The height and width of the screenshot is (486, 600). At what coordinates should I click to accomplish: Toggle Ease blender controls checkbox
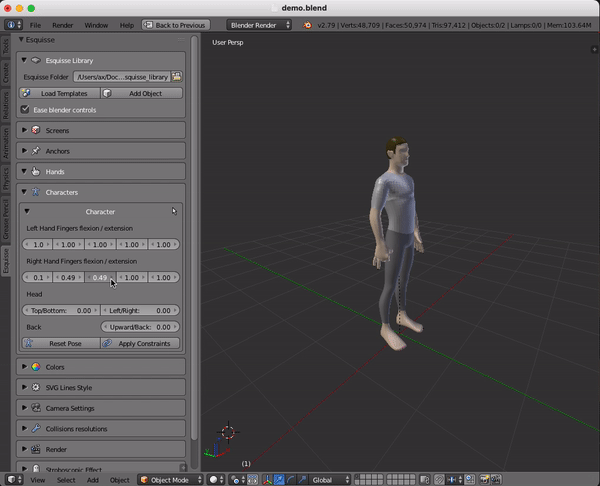tap(25, 109)
